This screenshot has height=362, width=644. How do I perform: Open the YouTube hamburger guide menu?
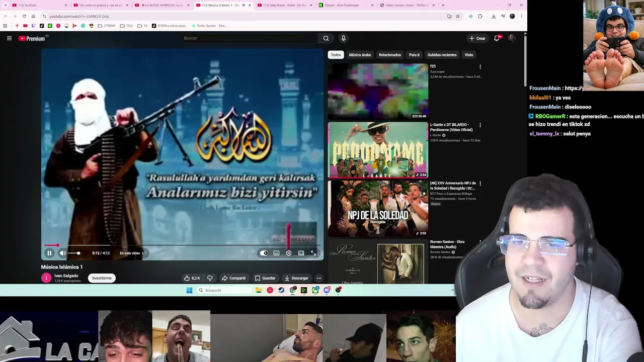pos(9,38)
